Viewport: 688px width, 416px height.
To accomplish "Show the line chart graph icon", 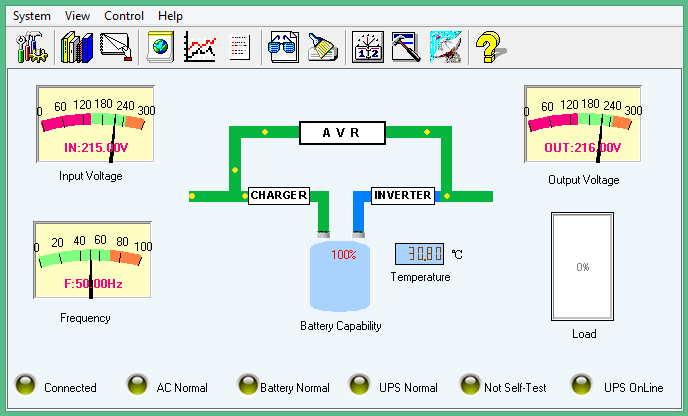I will (x=200, y=47).
